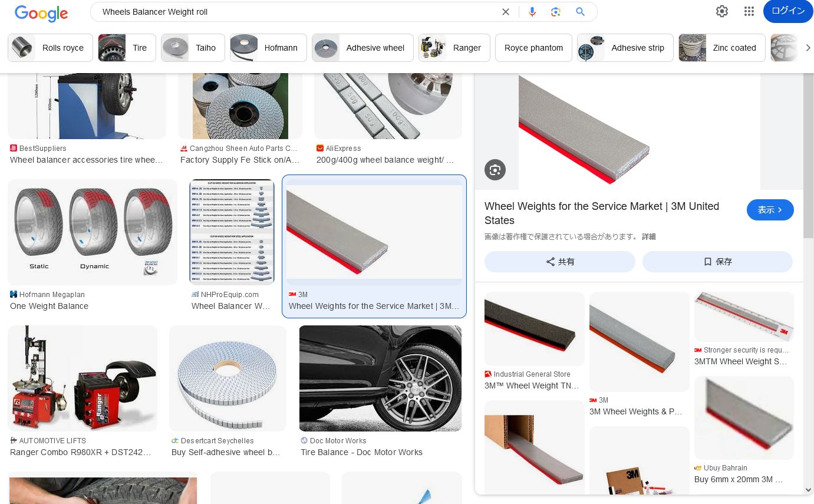The width and height of the screenshot is (814, 504).
Task: Click the side panel vertical scrollbar thumb
Action: [x=808, y=156]
